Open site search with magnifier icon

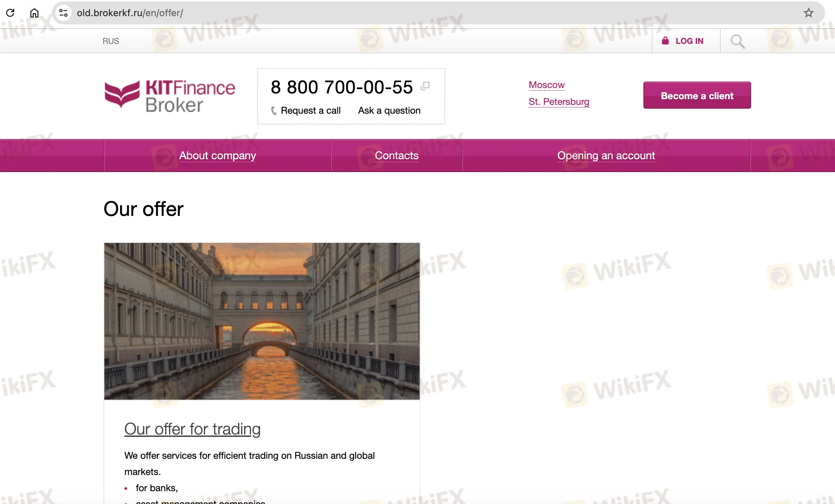[x=738, y=41]
